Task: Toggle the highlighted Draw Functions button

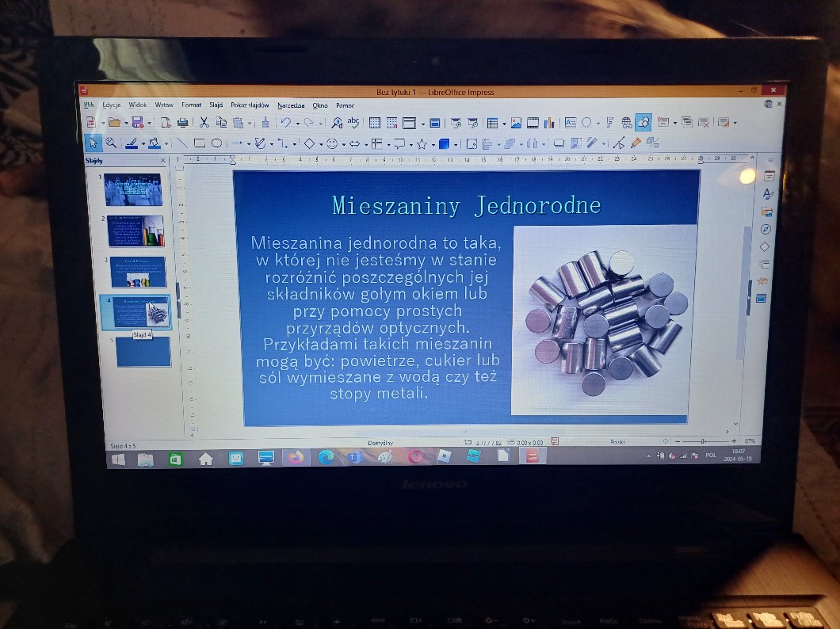Action: coord(643,122)
